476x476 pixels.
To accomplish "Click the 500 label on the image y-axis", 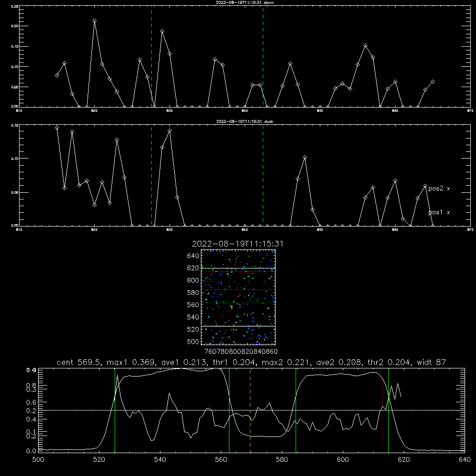I will point(193,342).
